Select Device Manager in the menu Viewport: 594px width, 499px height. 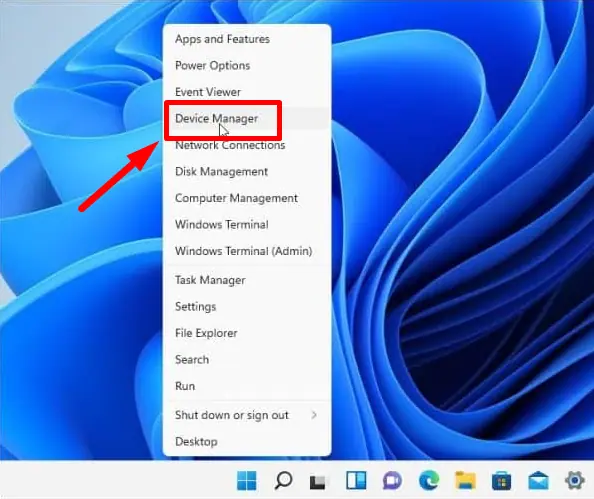click(247, 119)
